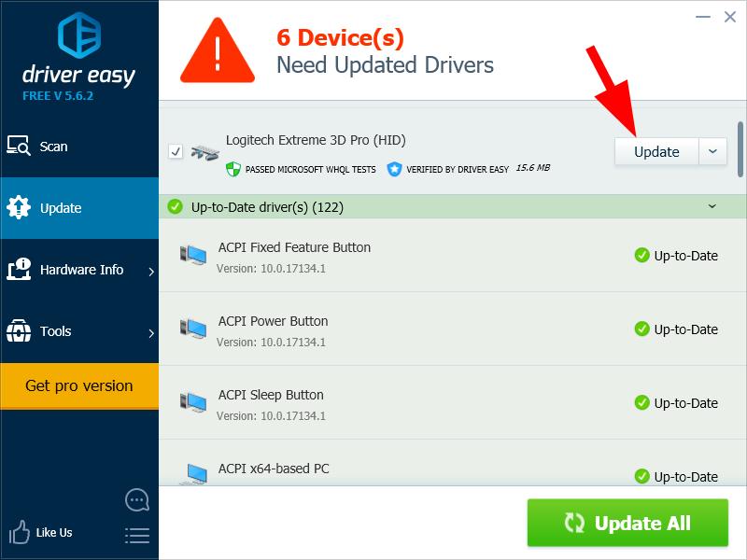Collapse the Up-to-Date drivers section chevron
Screen dimensions: 747x560
[712, 206]
